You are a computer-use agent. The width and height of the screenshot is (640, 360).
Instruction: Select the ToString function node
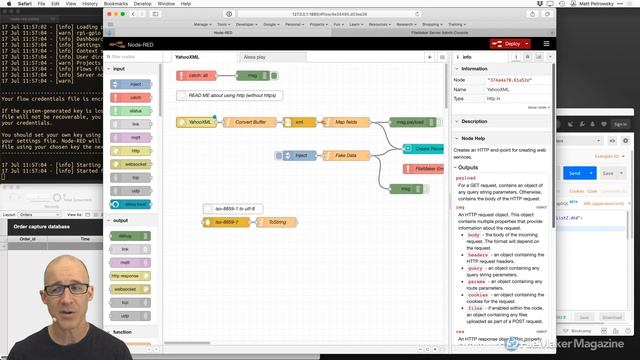coord(277,222)
